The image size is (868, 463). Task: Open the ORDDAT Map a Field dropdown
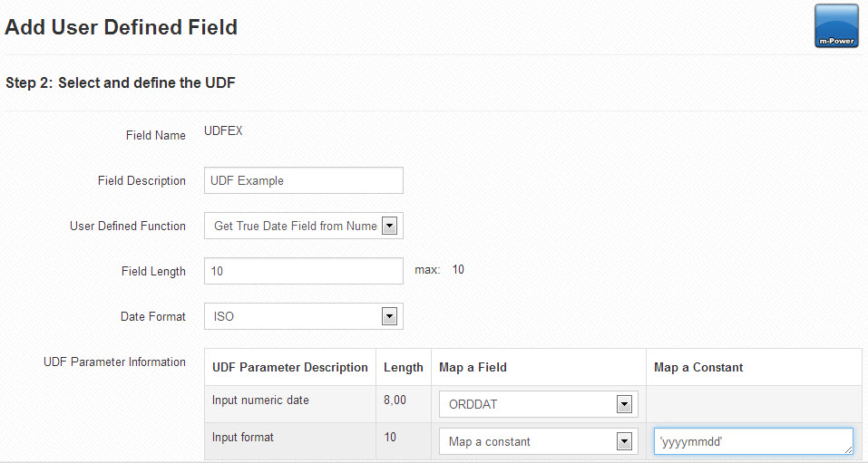pos(538,404)
